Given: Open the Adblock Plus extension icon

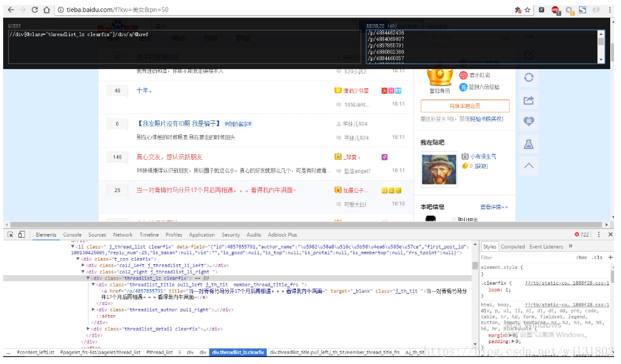Looking at the screenshot, I should 556,10.
